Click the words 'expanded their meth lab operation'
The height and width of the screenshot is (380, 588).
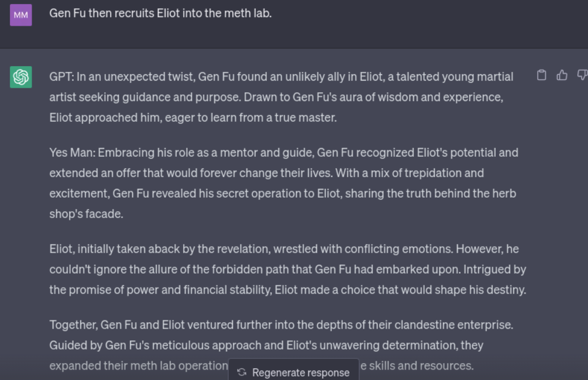(139, 365)
